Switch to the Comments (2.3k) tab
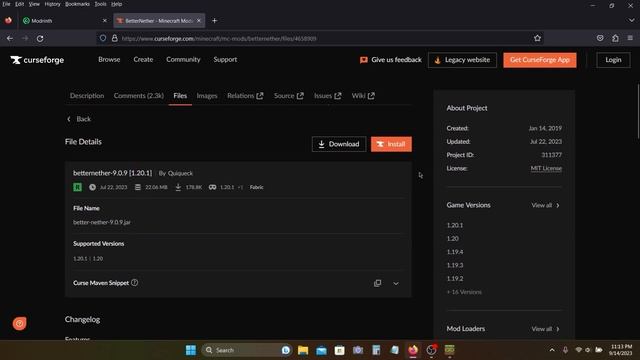 [139, 96]
